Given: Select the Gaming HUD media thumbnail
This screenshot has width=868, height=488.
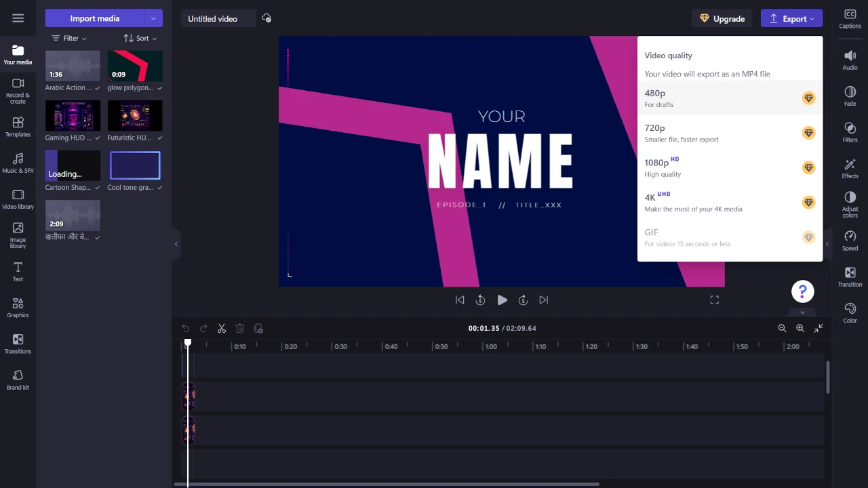Looking at the screenshot, I should (73, 116).
